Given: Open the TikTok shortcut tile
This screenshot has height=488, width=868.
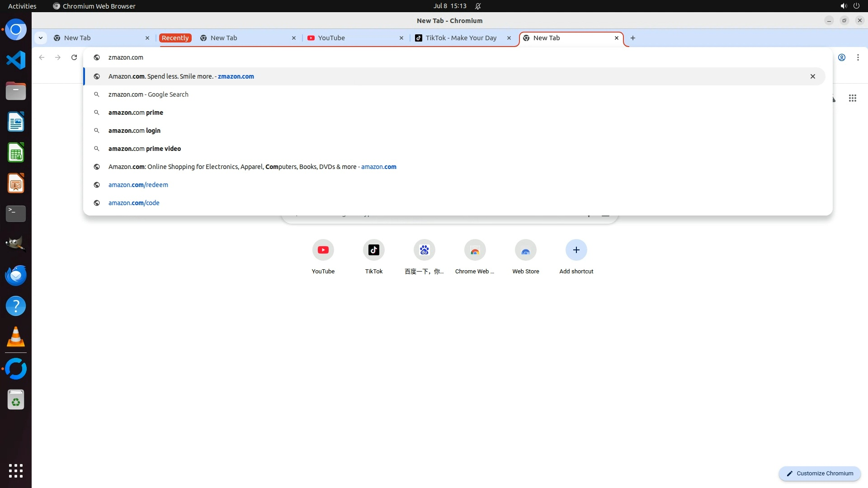Looking at the screenshot, I should pos(373,250).
